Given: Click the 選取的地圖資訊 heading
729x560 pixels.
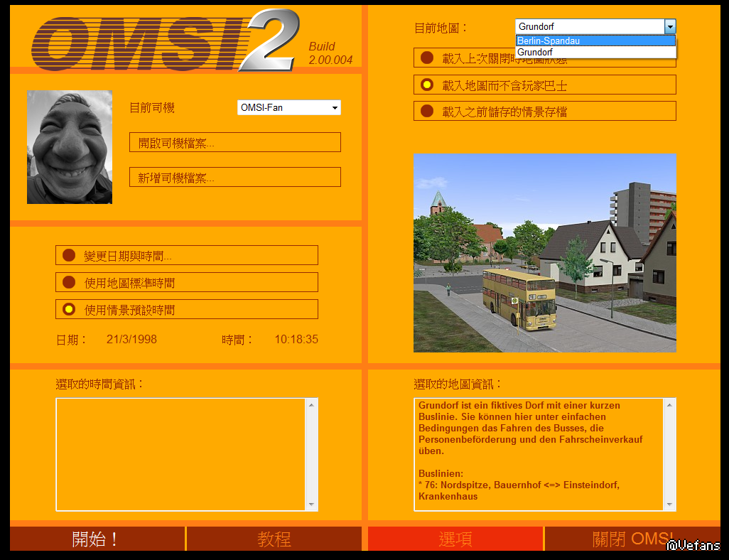Looking at the screenshot, I should click(x=458, y=384).
